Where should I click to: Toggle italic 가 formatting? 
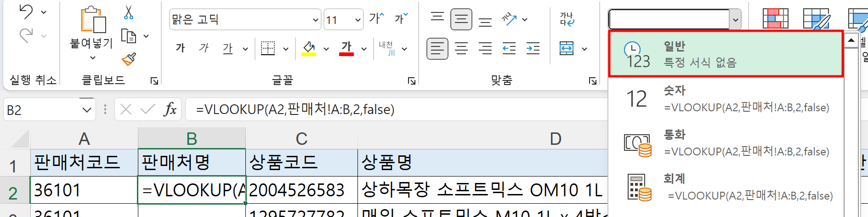(x=204, y=48)
